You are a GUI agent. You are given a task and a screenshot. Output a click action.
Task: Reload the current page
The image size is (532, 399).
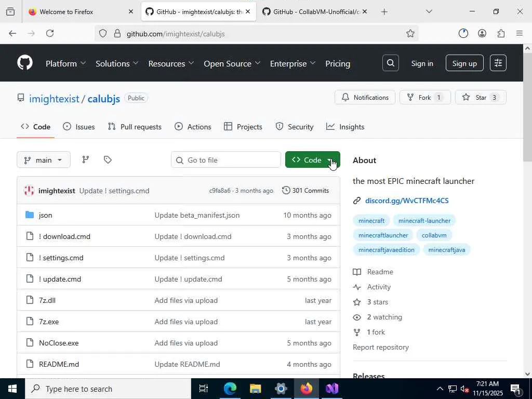point(50,33)
